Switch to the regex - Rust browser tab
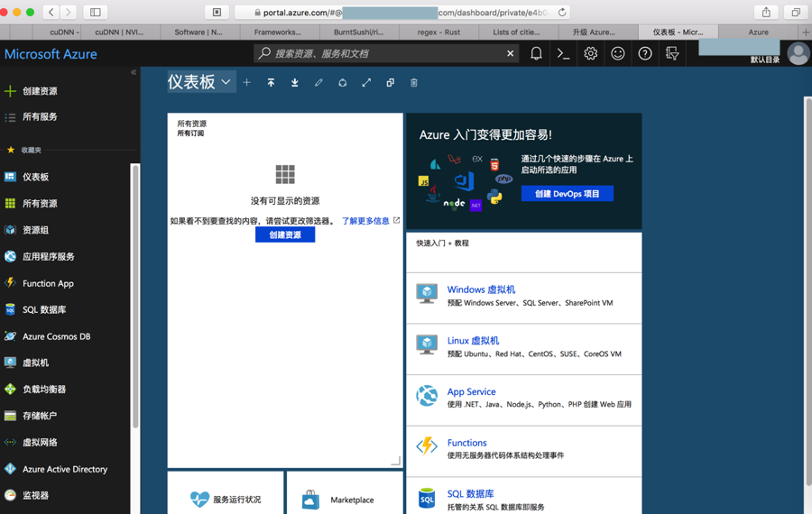Viewport: 812px width, 514px height. (439, 32)
